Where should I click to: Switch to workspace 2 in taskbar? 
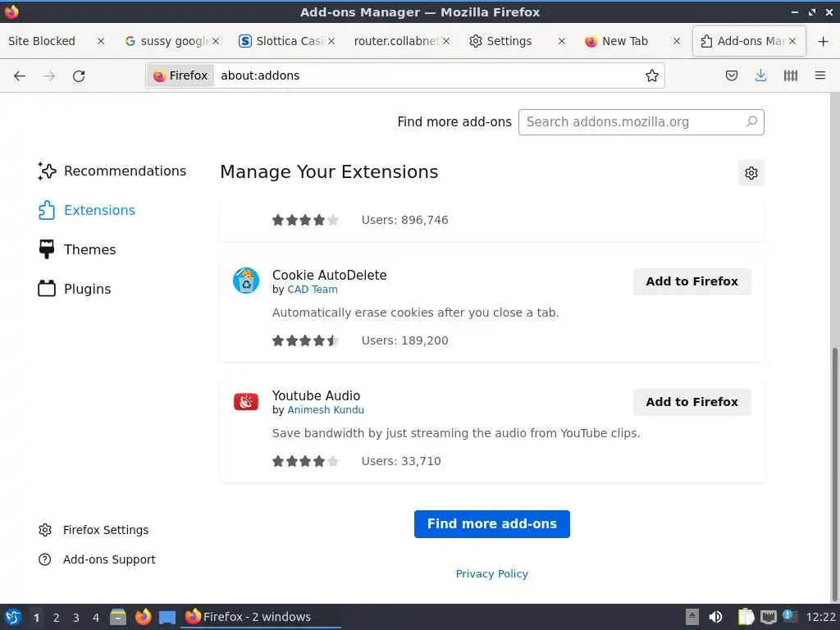(x=57, y=618)
